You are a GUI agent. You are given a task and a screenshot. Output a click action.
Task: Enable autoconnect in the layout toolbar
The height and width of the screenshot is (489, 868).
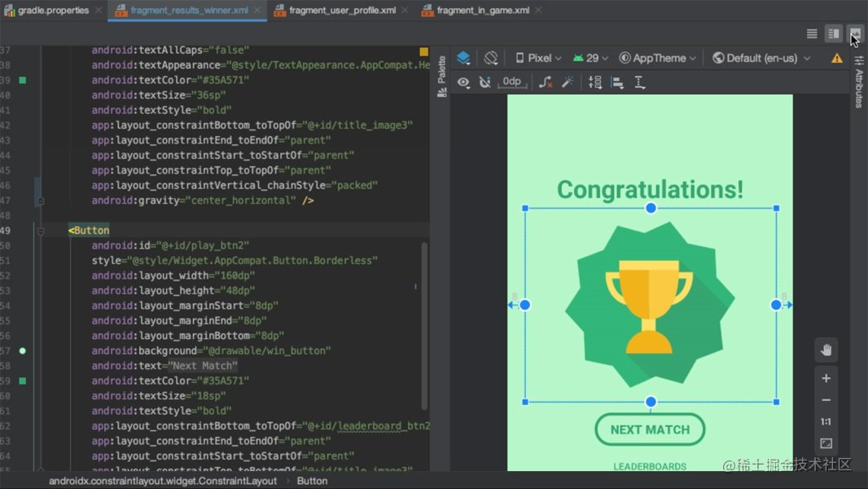click(485, 81)
